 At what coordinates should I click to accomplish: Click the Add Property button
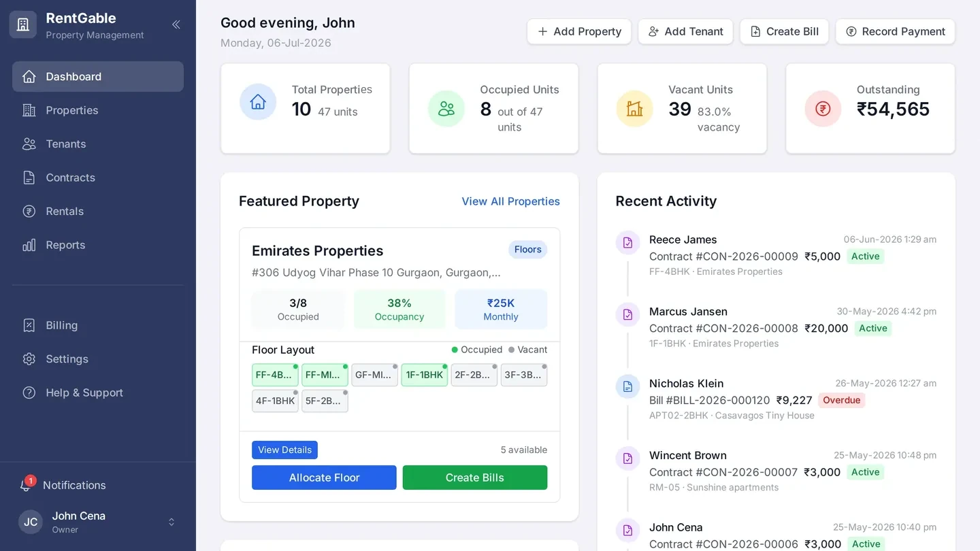(x=579, y=31)
